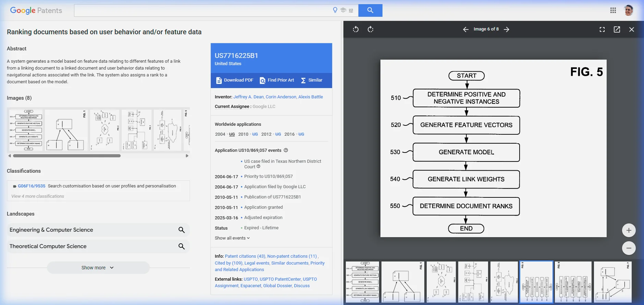The height and width of the screenshot is (305, 644).
Task: Click the Google Patents logo
Action: point(36,10)
